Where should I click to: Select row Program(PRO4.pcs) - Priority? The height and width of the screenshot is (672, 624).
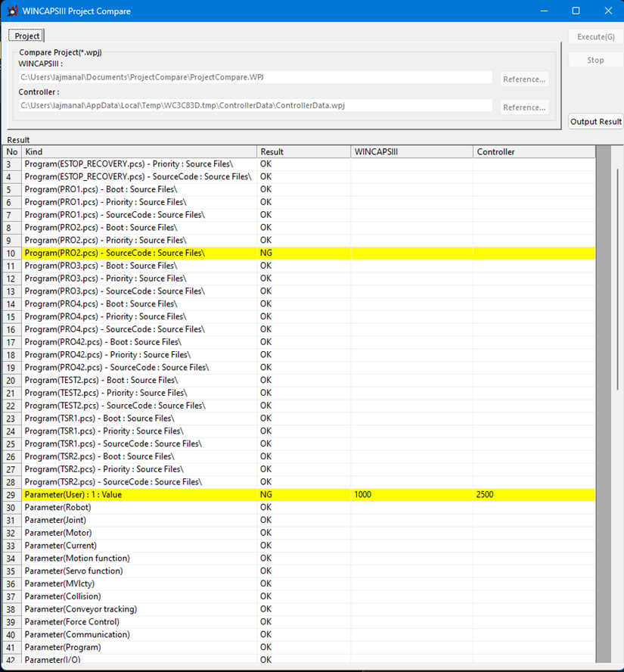299,317
